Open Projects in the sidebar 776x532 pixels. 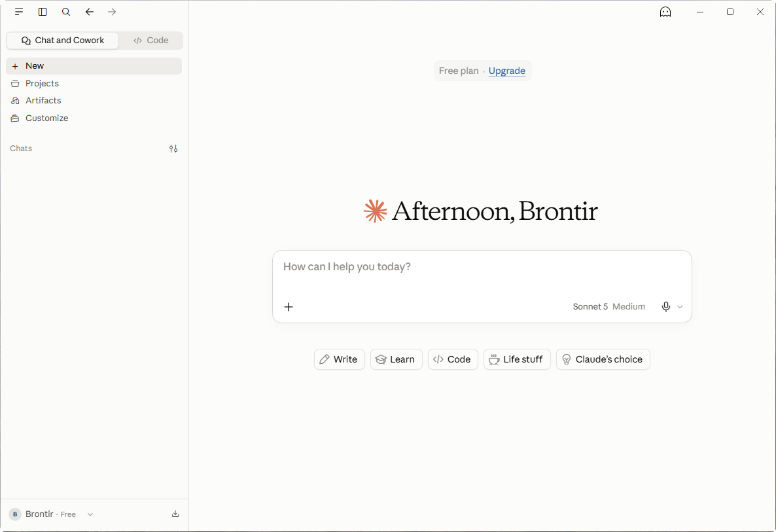[x=94, y=84]
